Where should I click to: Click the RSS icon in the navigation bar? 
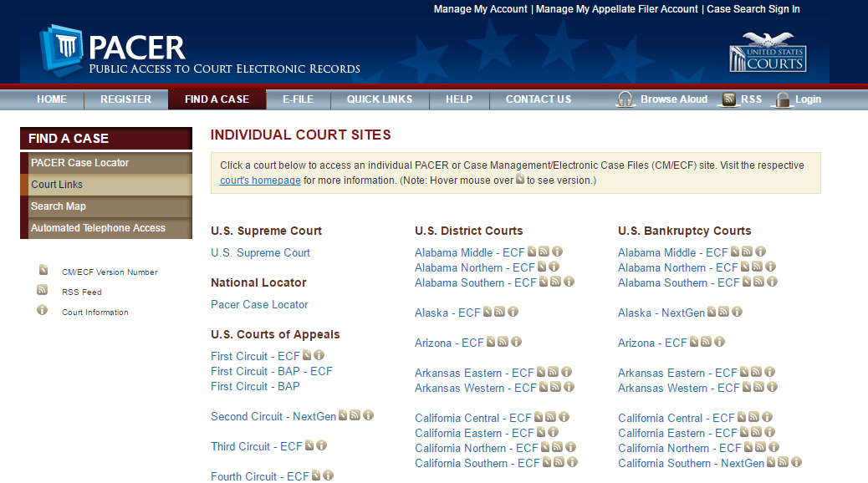[x=729, y=99]
